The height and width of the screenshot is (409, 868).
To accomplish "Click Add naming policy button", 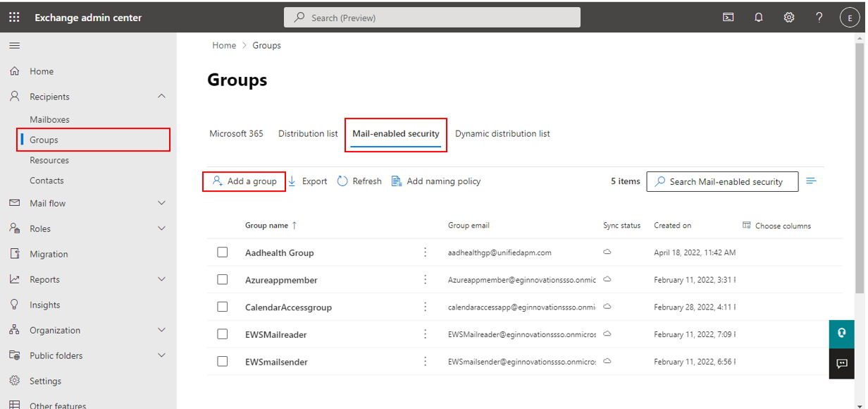I will point(436,181).
